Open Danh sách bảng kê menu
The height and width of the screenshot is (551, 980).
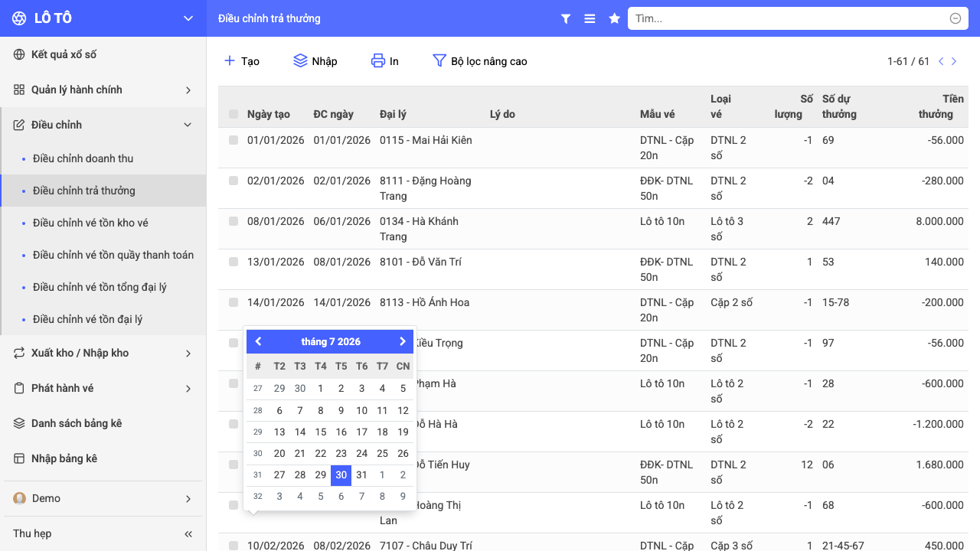coord(103,423)
